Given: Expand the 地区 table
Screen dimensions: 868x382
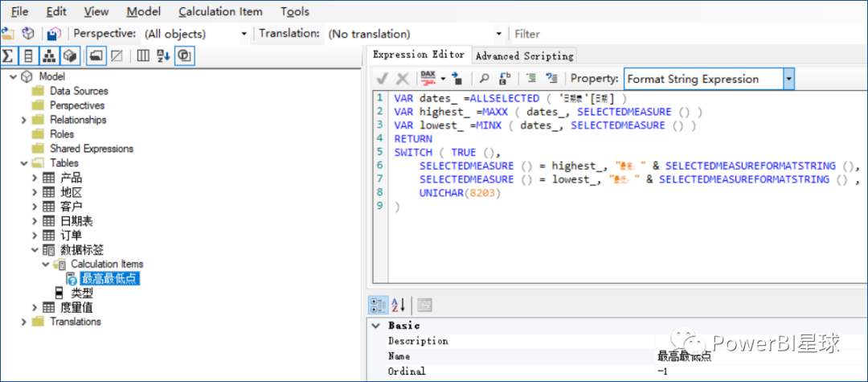Looking at the screenshot, I should coord(35,192).
